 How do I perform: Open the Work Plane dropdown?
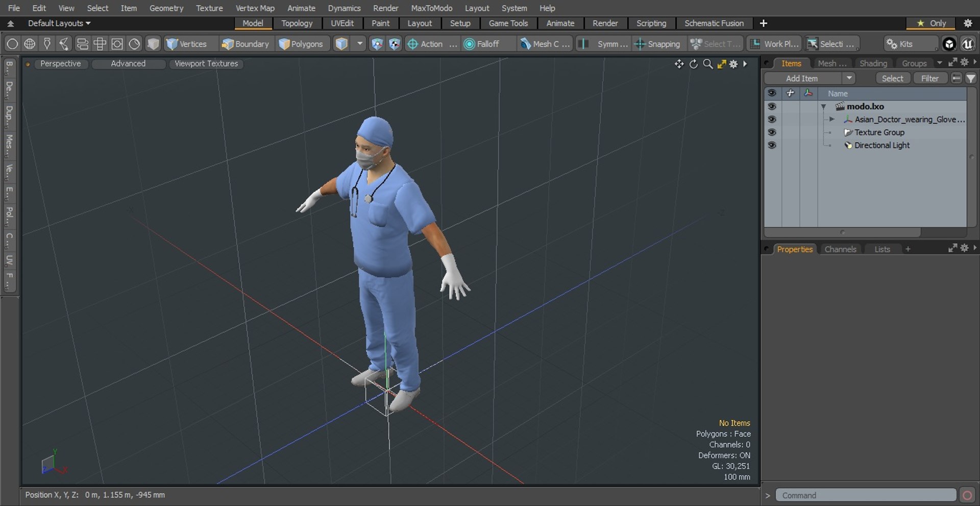coord(775,44)
